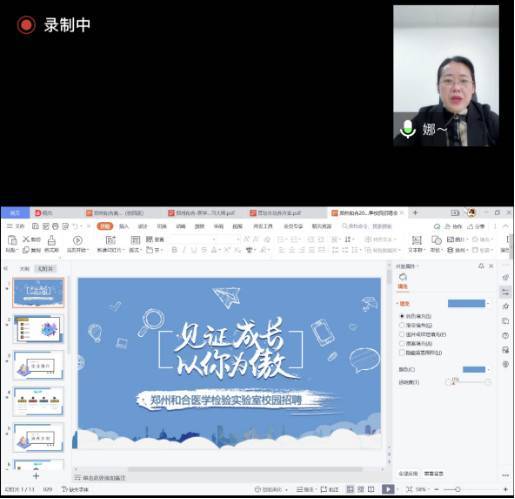Click the Copy icon in ribbon
515x499 pixels.
click(x=26, y=250)
